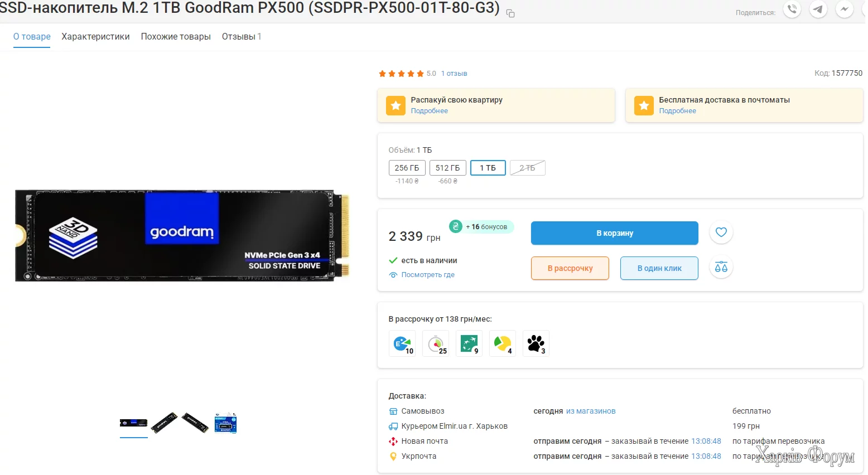Switch to the 'О товаре' tab
Image resolution: width=868 pixels, height=475 pixels.
[x=32, y=37]
